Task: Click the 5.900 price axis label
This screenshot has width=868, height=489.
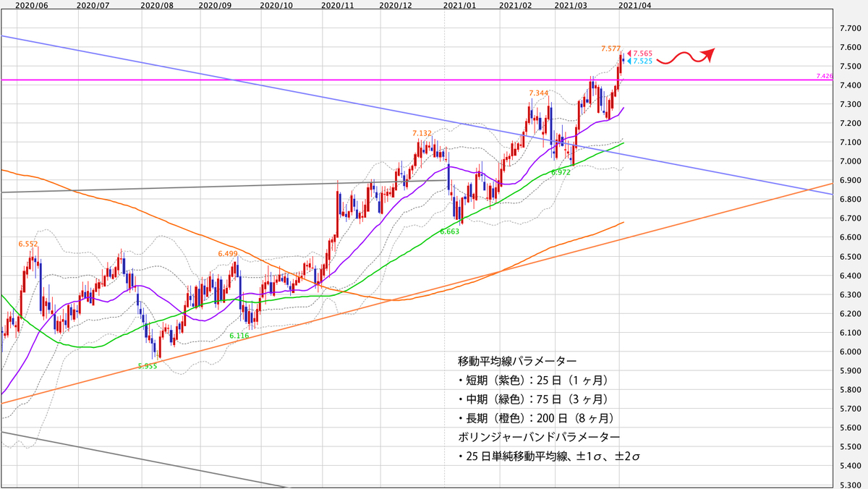Action: [849, 371]
